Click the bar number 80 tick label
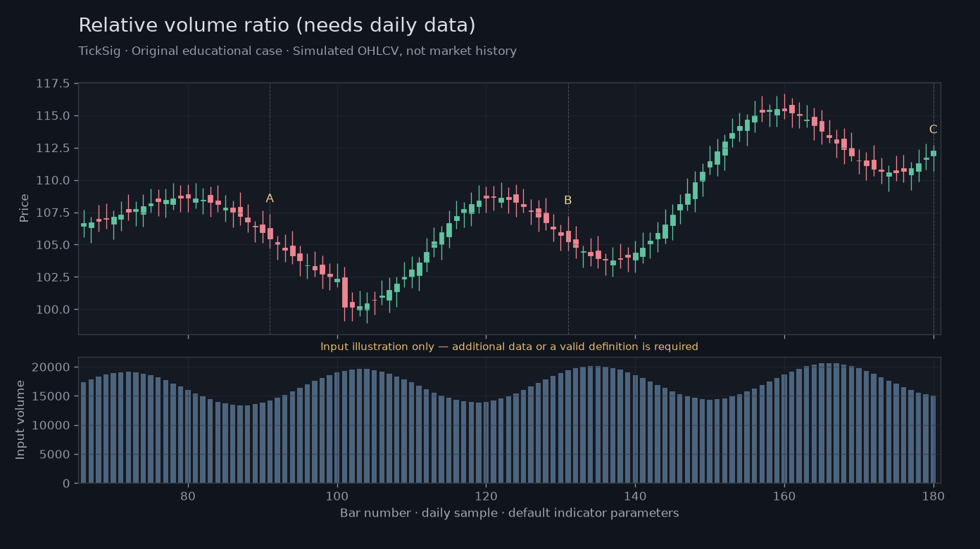The image size is (980, 549). (x=188, y=495)
